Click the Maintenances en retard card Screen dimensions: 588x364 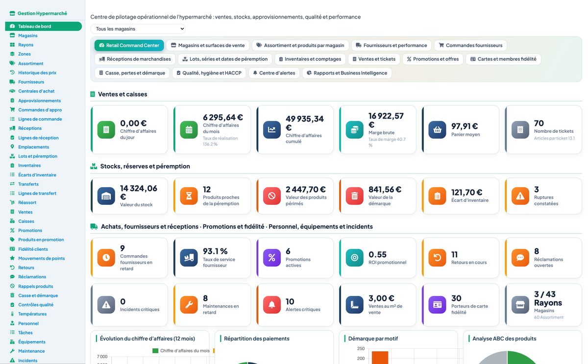(x=212, y=305)
